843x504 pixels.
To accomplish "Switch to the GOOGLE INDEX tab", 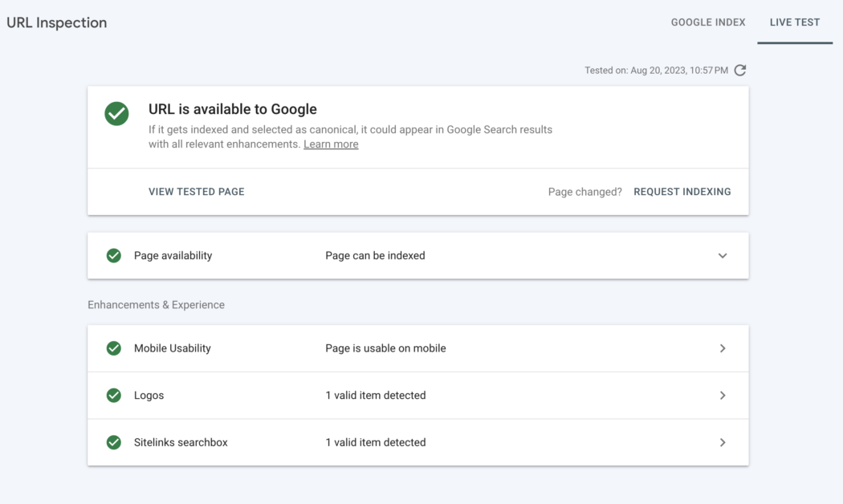I will [x=708, y=22].
